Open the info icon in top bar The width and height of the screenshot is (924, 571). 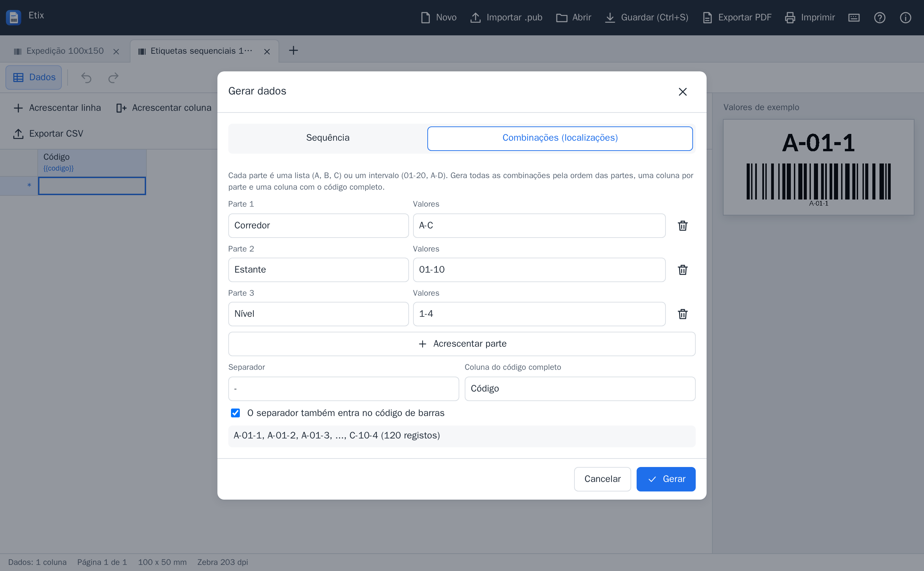tap(906, 17)
